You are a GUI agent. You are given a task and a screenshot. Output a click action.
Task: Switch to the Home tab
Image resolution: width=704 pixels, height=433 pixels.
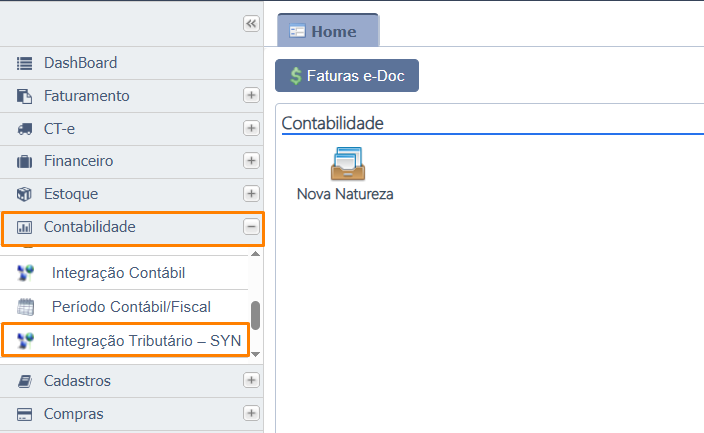point(327,31)
